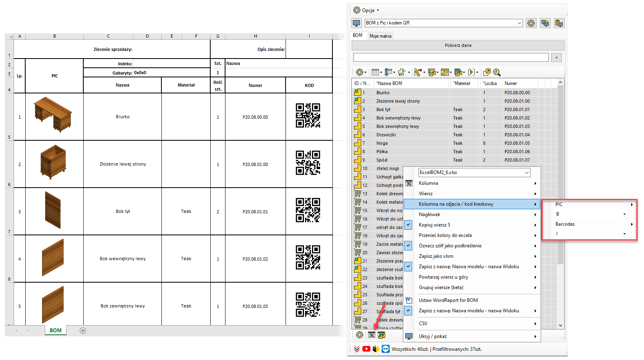Add a new sheet in Excel
The image size is (644, 360).
pyautogui.click(x=83, y=331)
